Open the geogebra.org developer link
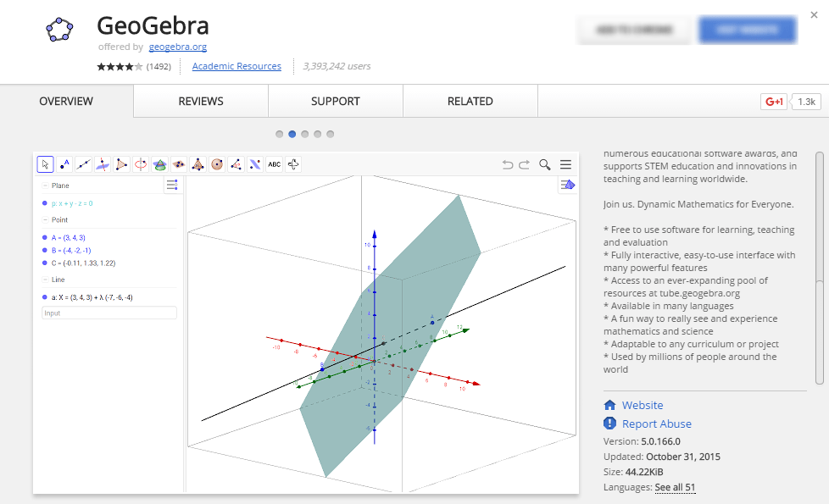Screen dimensions: 829x504 (178, 47)
